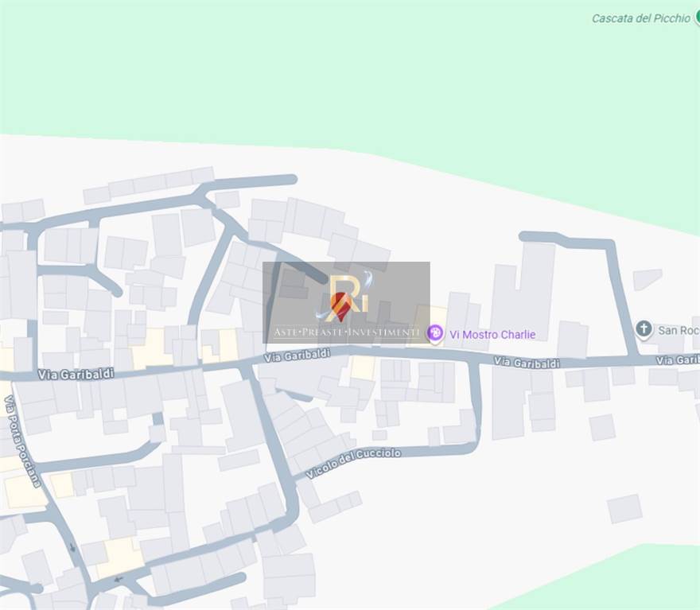Click the Aste Preaste Investimenti watermark text
The image size is (700, 610).
(x=346, y=332)
